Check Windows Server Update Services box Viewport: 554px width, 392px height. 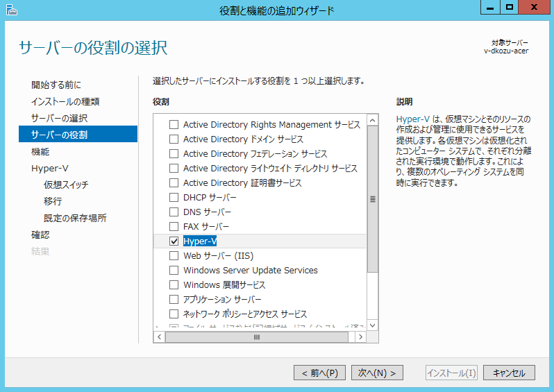click(174, 270)
